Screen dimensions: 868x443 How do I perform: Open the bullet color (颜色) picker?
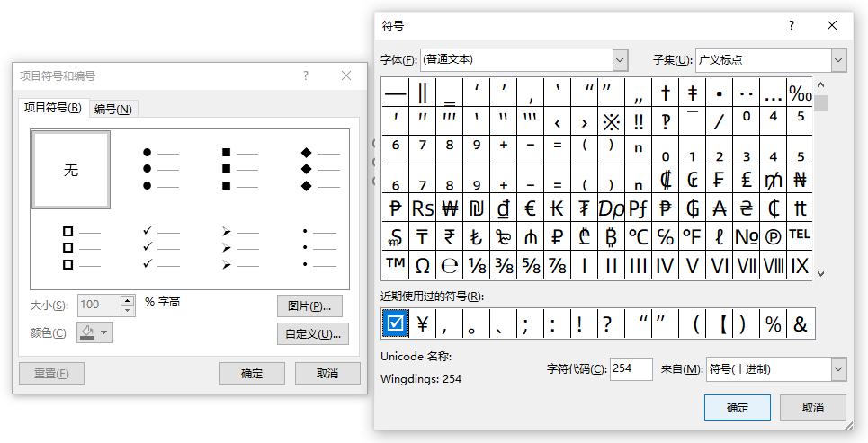click(x=94, y=332)
